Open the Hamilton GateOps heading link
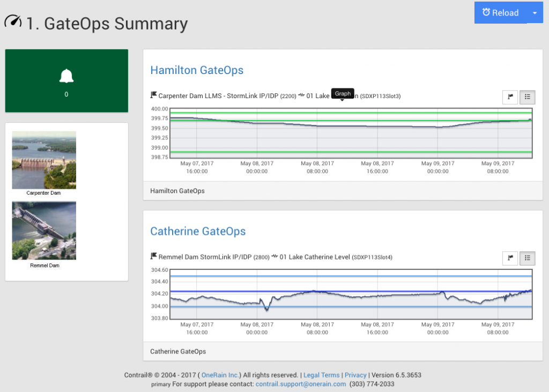The width and height of the screenshot is (549, 392). (197, 70)
